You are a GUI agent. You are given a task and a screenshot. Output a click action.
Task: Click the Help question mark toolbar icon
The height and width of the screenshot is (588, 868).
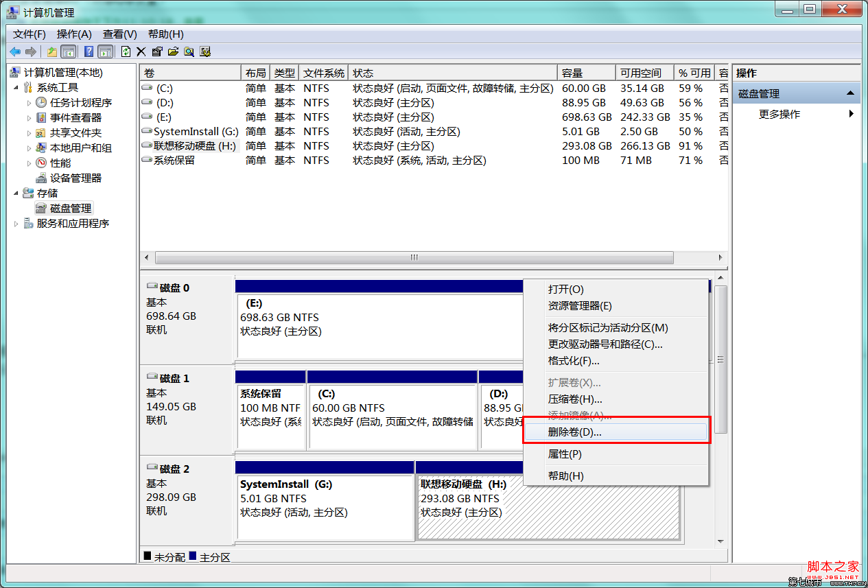88,51
